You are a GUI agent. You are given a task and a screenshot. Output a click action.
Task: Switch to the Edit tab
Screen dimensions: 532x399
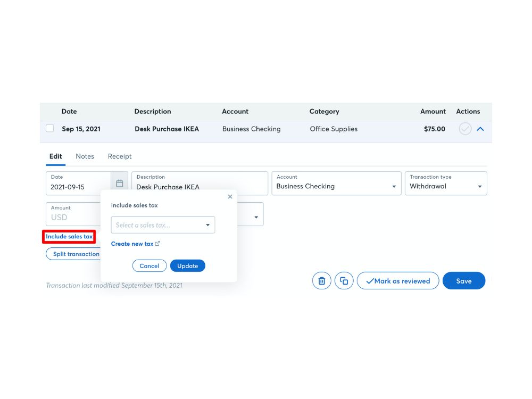point(56,156)
